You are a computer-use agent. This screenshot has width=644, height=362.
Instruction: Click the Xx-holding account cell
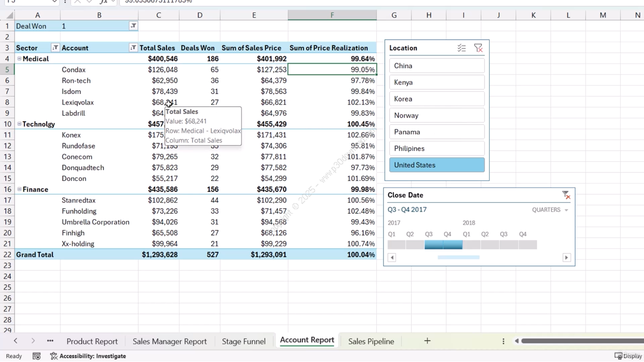(x=99, y=244)
